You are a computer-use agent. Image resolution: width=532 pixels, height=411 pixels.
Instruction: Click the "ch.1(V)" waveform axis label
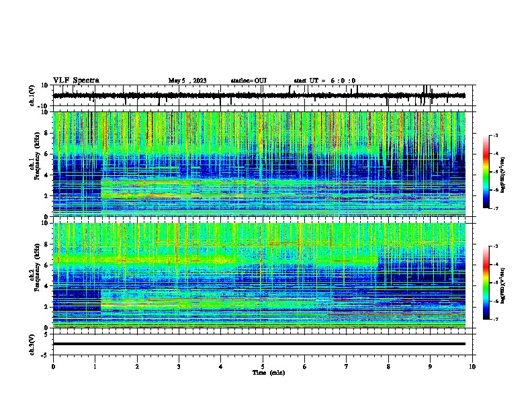pos(32,95)
